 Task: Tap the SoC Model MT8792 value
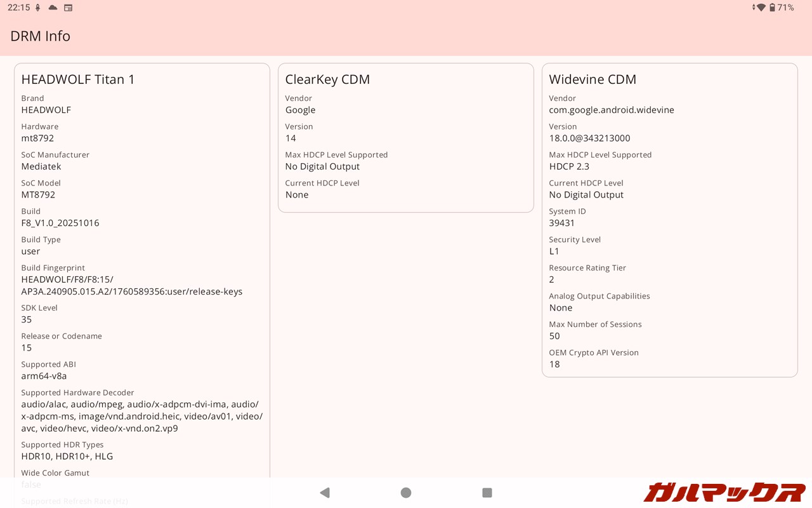point(38,195)
